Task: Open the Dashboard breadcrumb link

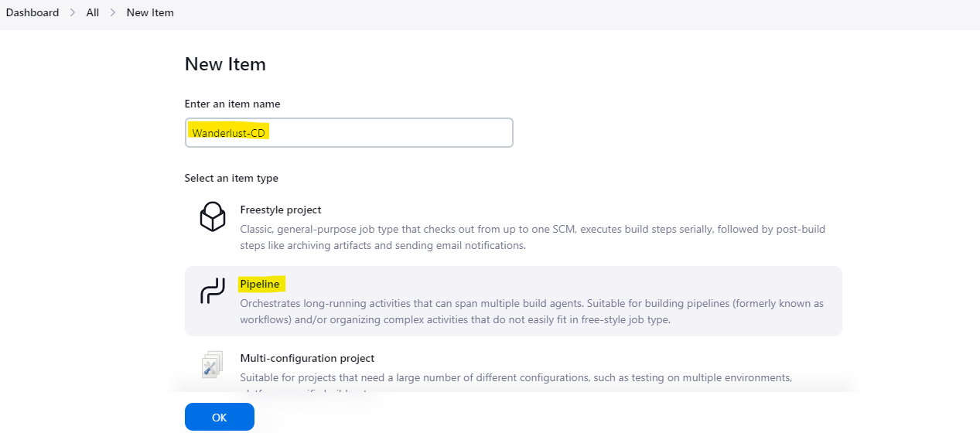Action: pyautogui.click(x=32, y=12)
